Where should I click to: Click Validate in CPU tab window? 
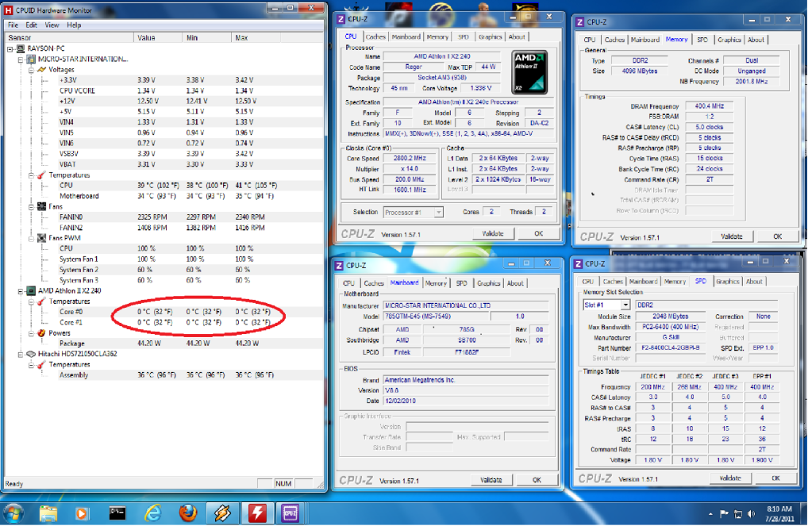[493, 233]
